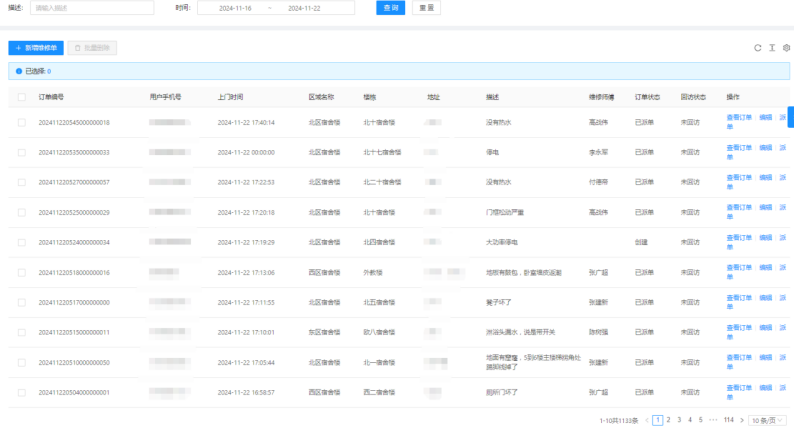Click the 描述 description input field
The width and height of the screenshot is (794, 428).
pyautogui.click(x=92, y=8)
